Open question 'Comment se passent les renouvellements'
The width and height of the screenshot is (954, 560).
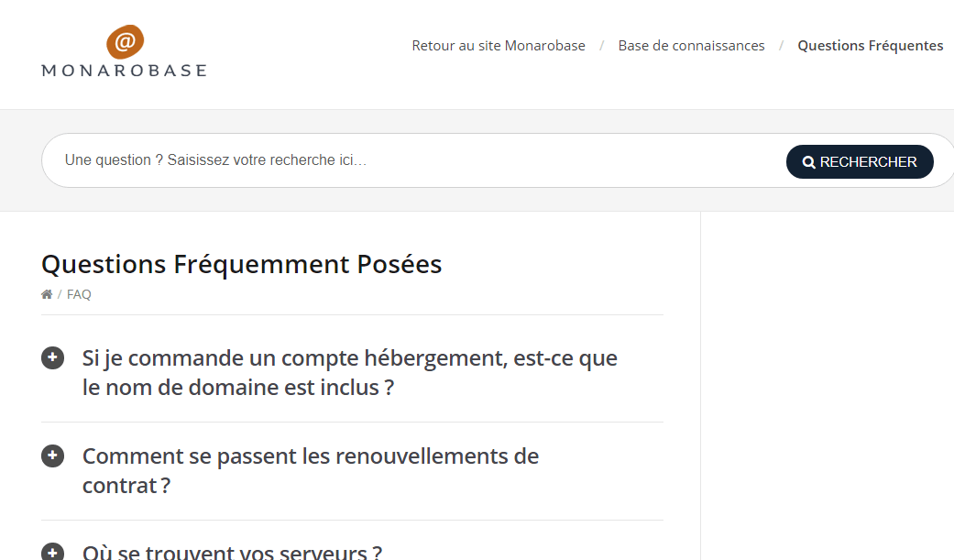(x=311, y=470)
